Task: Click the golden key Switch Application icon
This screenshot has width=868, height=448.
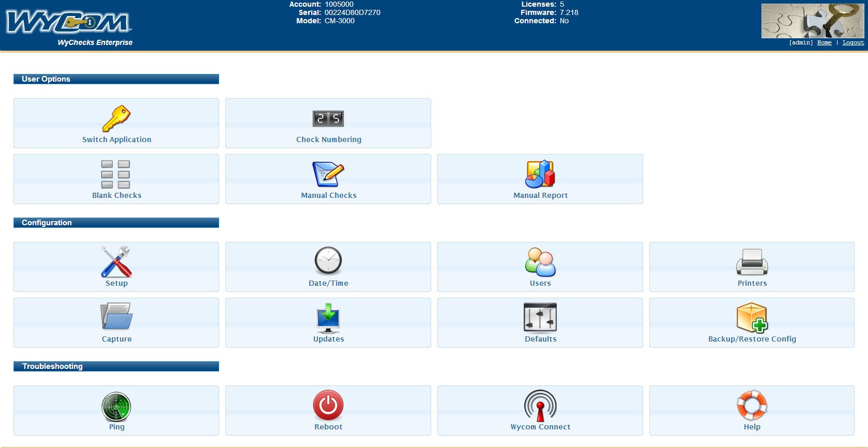Action: 116,118
